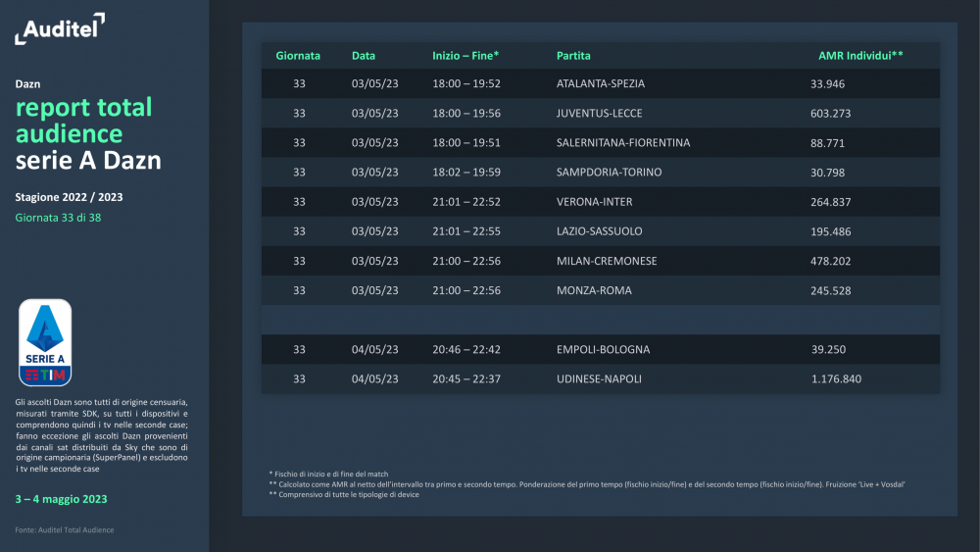The width and height of the screenshot is (980, 552).
Task: Click the EMPOLI-BOLOGNA match cell
Action: coord(603,349)
